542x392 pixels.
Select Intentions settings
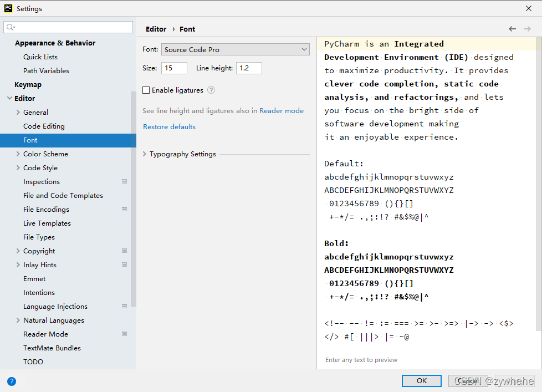coord(39,292)
